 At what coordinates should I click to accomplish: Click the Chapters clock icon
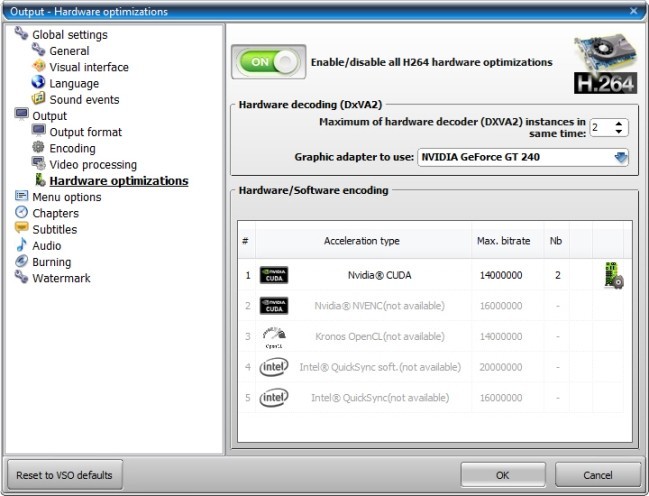click(x=21, y=213)
